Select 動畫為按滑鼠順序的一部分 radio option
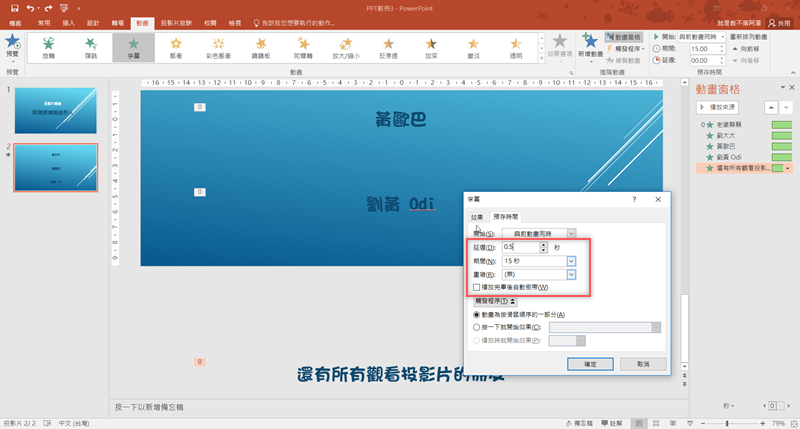Viewport: 800px width, 429px height. [x=477, y=314]
